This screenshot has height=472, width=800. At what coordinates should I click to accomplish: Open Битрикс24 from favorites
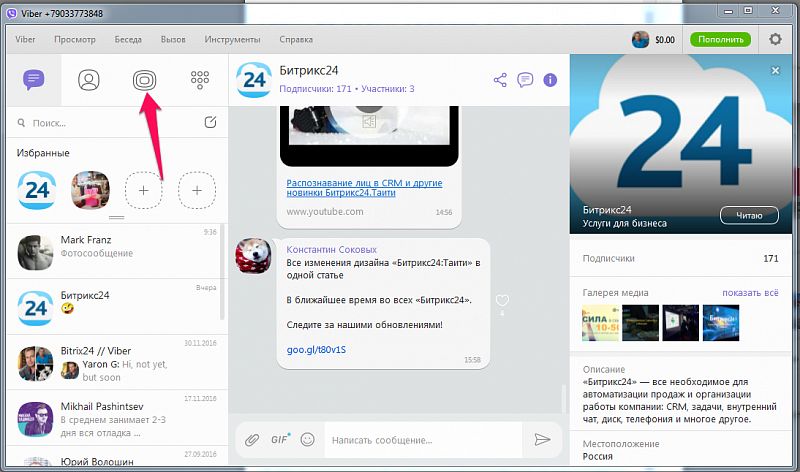37,190
